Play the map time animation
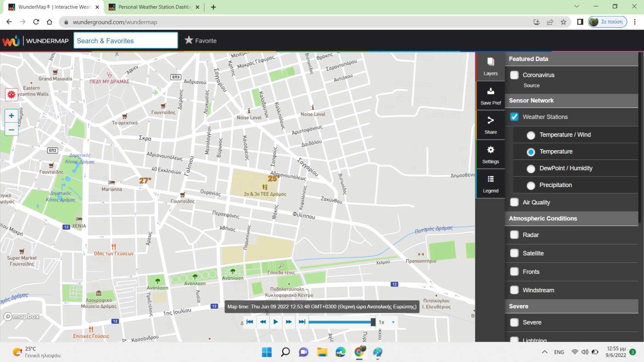Image resolution: width=644 pixels, height=362 pixels. (x=276, y=322)
